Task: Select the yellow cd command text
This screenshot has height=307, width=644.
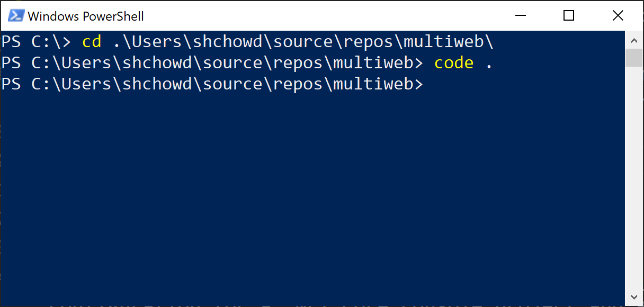Action: click(91, 41)
